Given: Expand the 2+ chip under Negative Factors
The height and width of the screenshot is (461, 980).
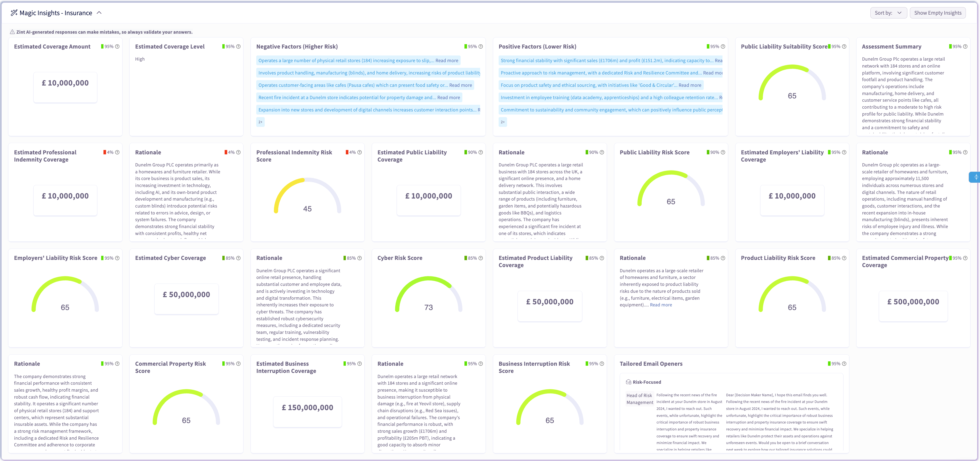Looking at the screenshot, I should coord(260,122).
